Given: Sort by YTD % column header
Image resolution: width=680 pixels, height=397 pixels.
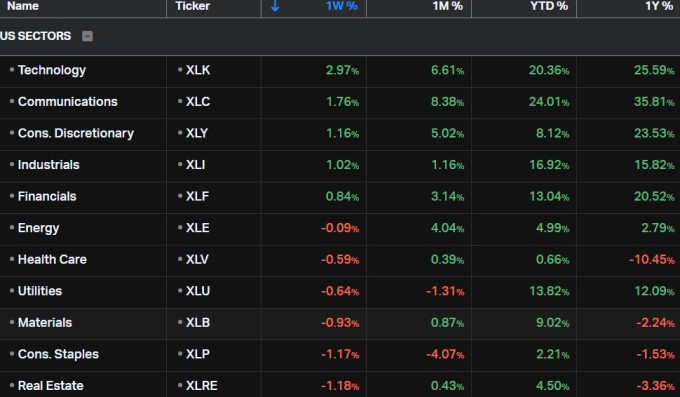Looking at the screenshot, I should 549,6.
